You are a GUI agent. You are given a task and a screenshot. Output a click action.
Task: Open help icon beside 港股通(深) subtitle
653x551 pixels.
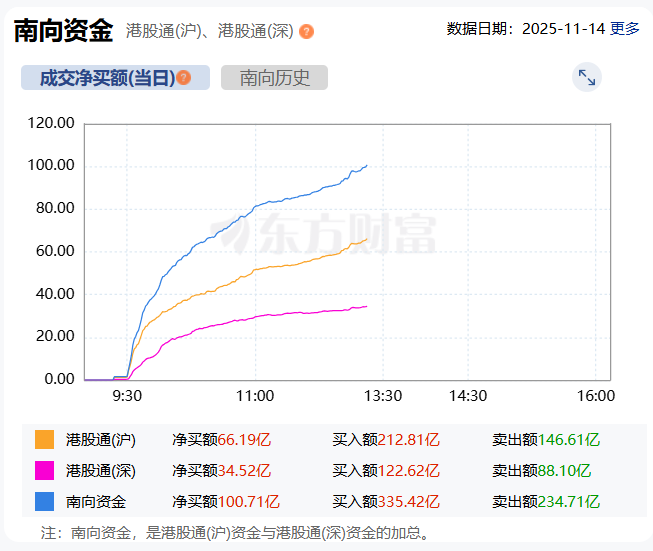(307, 32)
